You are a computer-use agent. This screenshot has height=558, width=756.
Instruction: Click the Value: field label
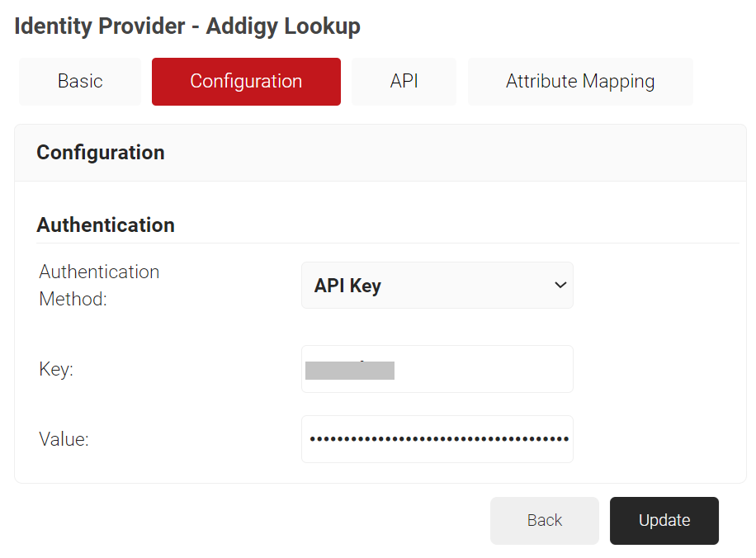pyautogui.click(x=64, y=439)
